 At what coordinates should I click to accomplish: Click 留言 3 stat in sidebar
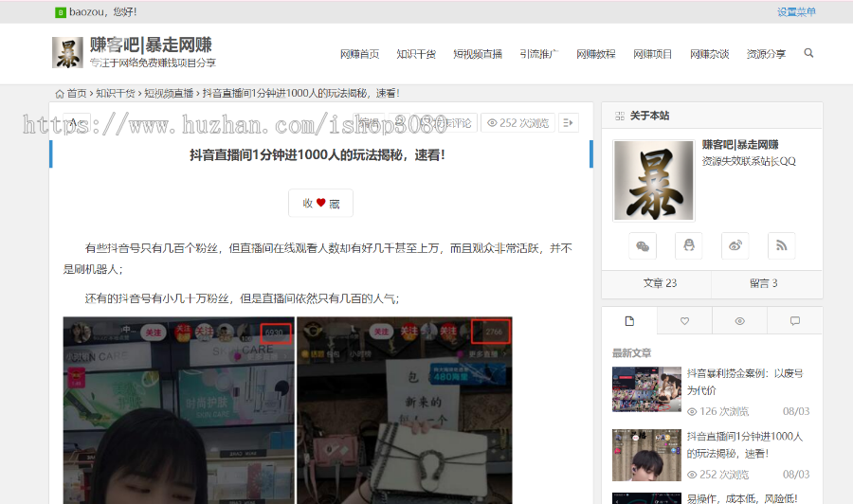click(763, 283)
